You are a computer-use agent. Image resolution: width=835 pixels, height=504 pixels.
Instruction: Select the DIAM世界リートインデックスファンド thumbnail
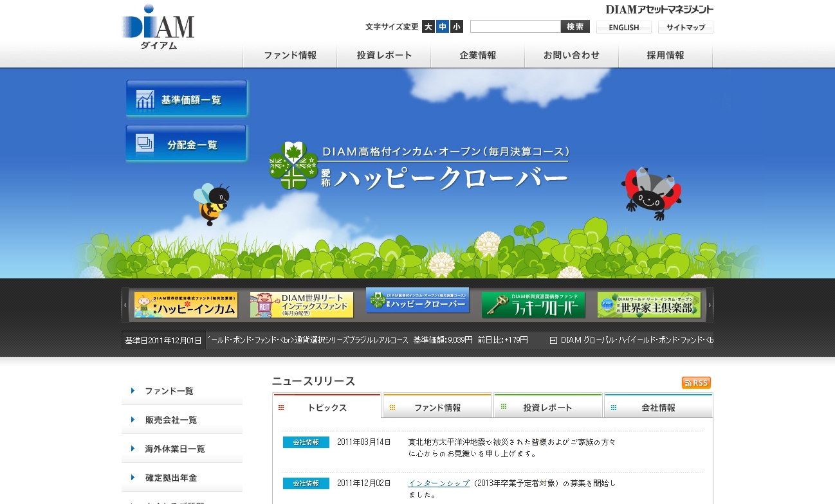pyautogui.click(x=302, y=305)
